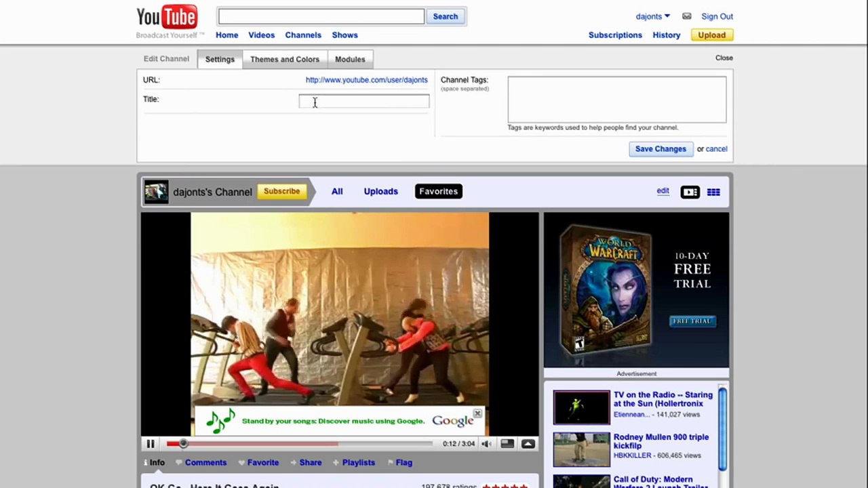The height and width of the screenshot is (488, 868).
Task: Switch to the grid view icon
Action: pyautogui.click(x=713, y=192)
